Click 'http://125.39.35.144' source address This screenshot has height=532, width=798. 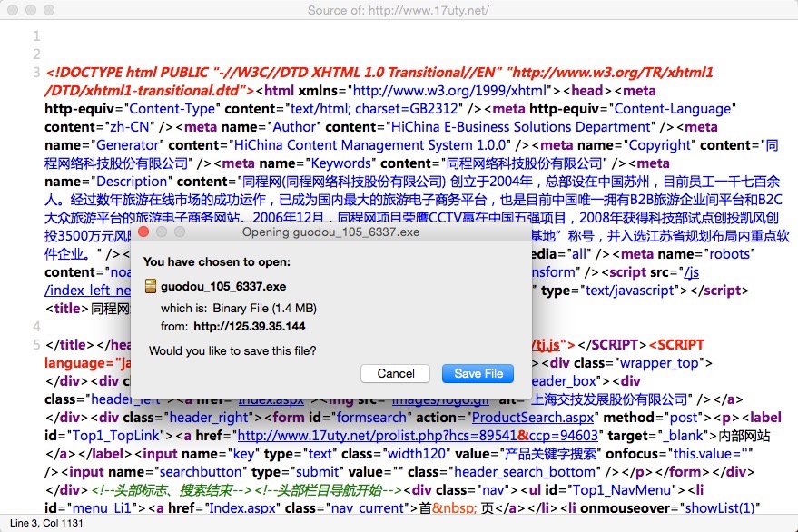pos(250,326)
